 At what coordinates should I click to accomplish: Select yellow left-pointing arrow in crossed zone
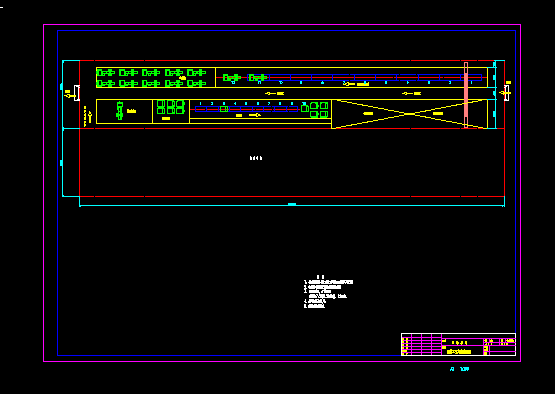pyautogui.click(x=368, y=114)
